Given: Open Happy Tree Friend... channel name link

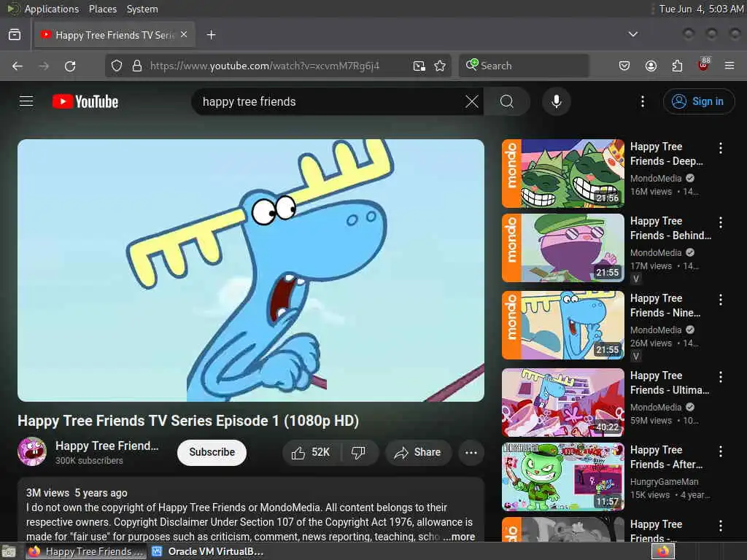Looking at the screenshot, I should pos(107,446).
